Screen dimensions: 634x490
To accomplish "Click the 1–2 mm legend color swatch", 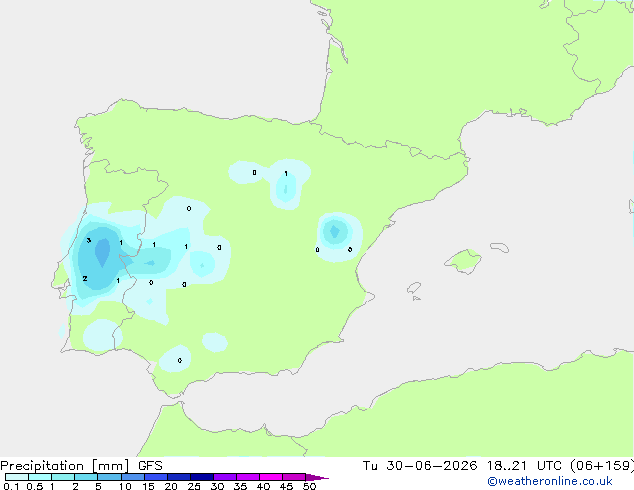I will [x=63, y=477].
